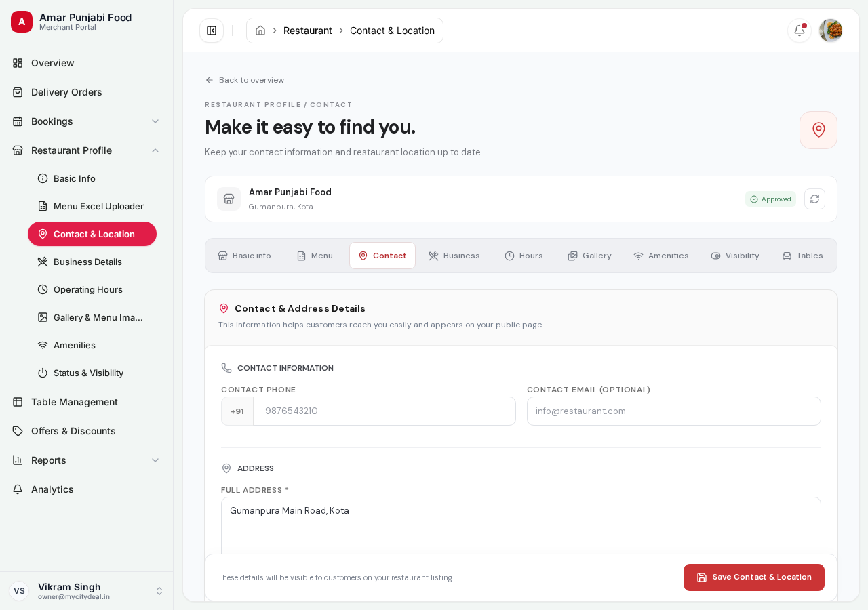This screenshot has width=868, height=610.
Task: Focus the Contact Email input field
Action: 674,411
